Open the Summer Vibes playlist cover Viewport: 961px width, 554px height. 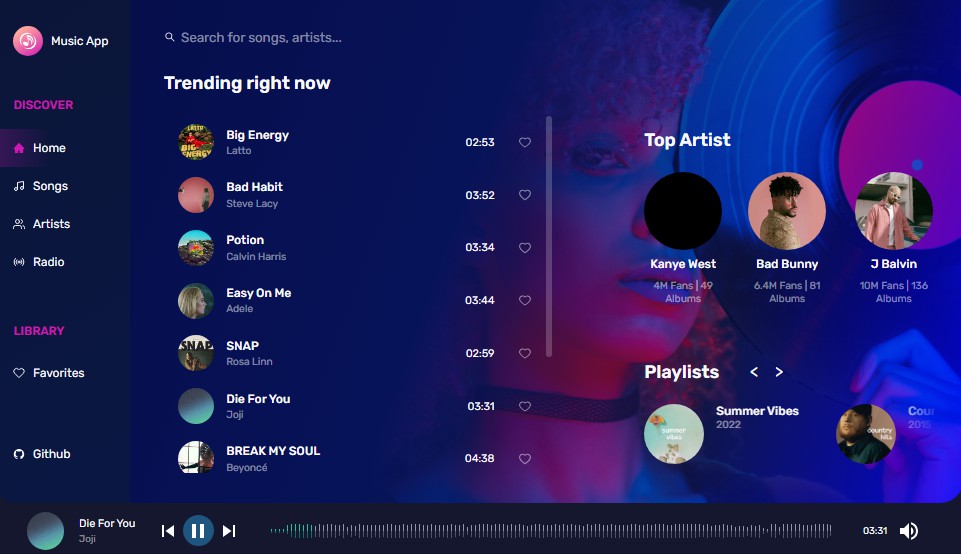(x=674, y=434)
